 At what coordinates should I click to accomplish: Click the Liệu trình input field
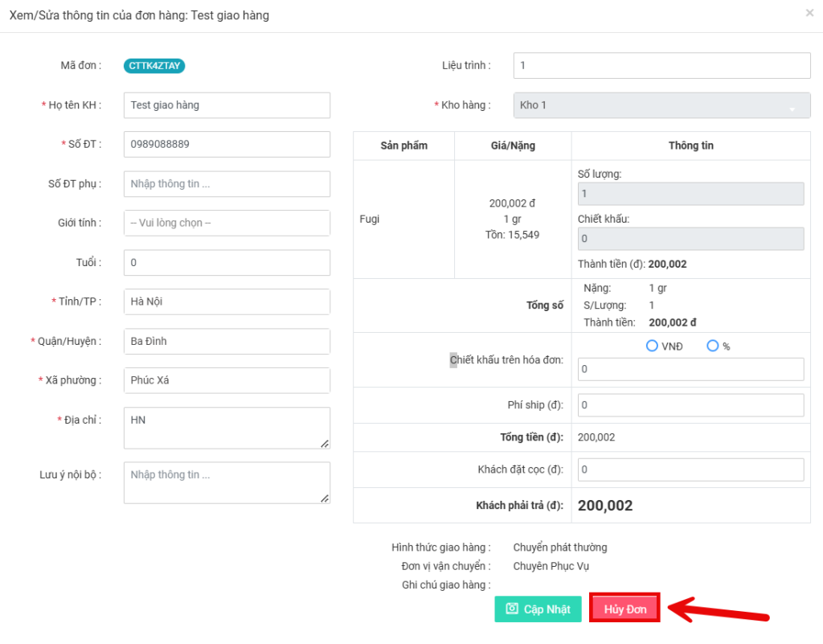coord(661,66)
